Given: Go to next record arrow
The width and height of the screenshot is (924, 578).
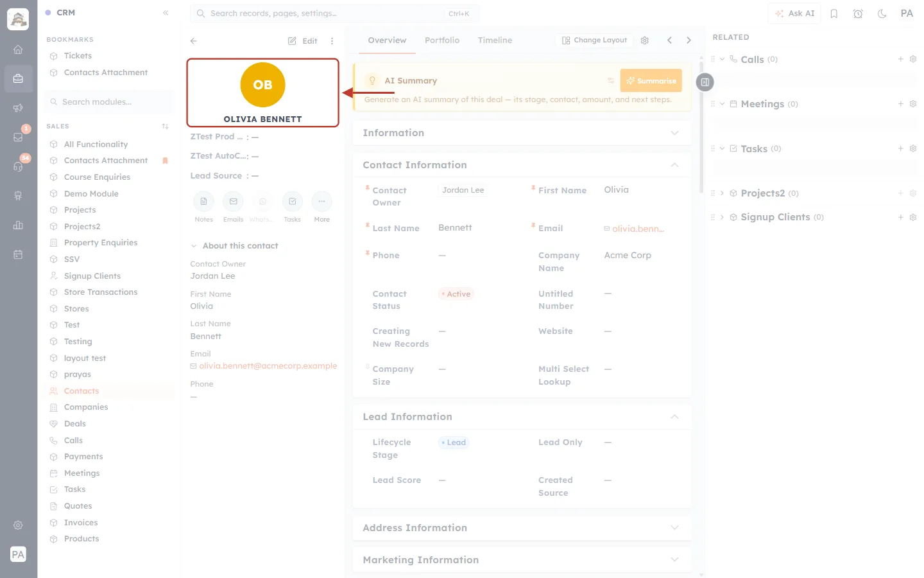Looking at the screenshot, I should pos(689,40).
